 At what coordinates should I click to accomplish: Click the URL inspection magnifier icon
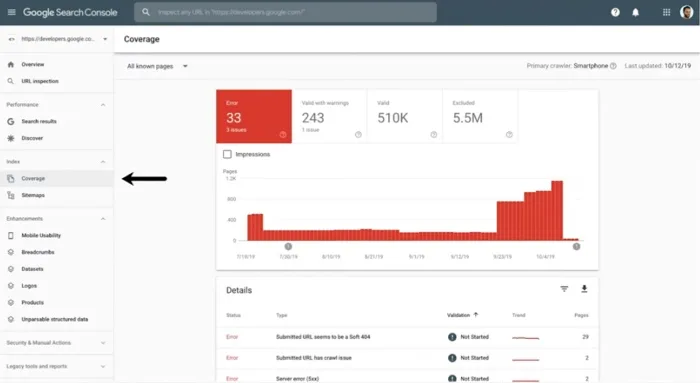[x=11, y=81]
